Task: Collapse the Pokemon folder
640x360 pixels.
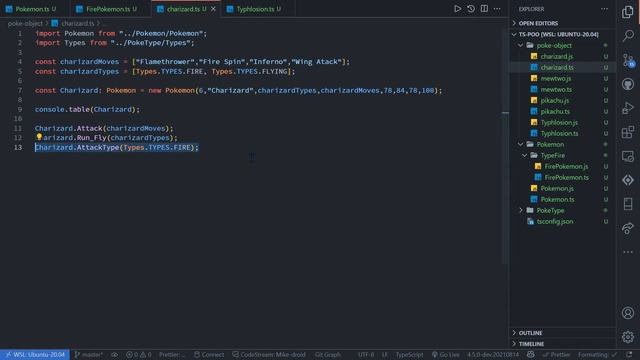Action: 550,144
